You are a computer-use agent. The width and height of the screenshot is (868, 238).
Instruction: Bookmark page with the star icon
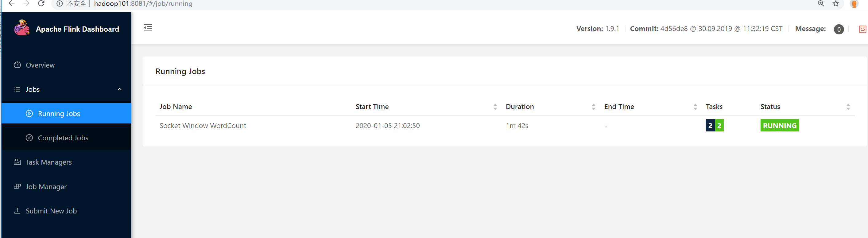coord(836,4)
